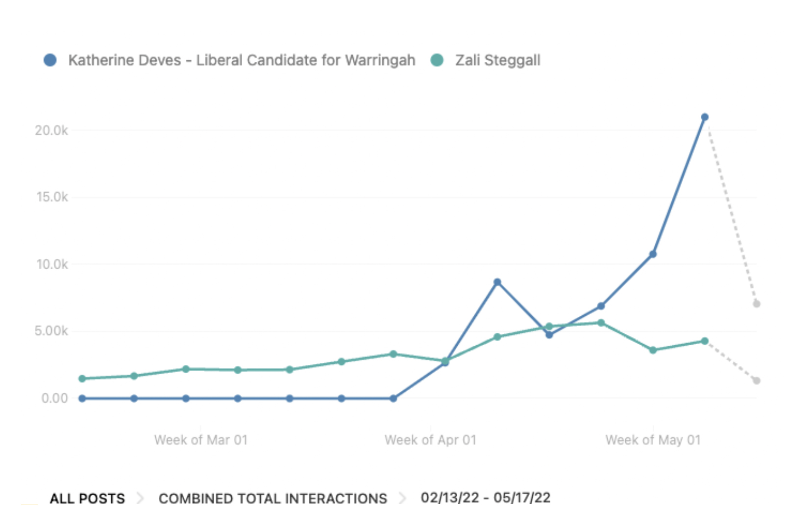Click the teal Zali Steggall legend dot

click(x=437, y=60)
